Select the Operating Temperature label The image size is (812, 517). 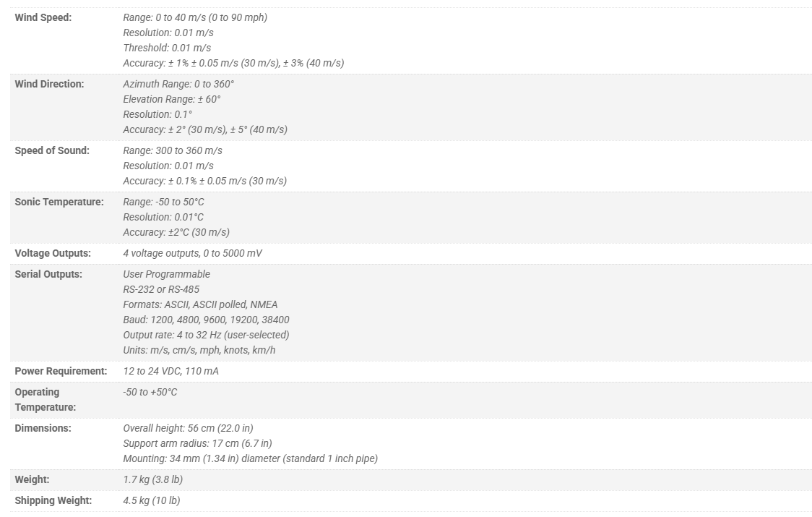(x=45, y=399)
